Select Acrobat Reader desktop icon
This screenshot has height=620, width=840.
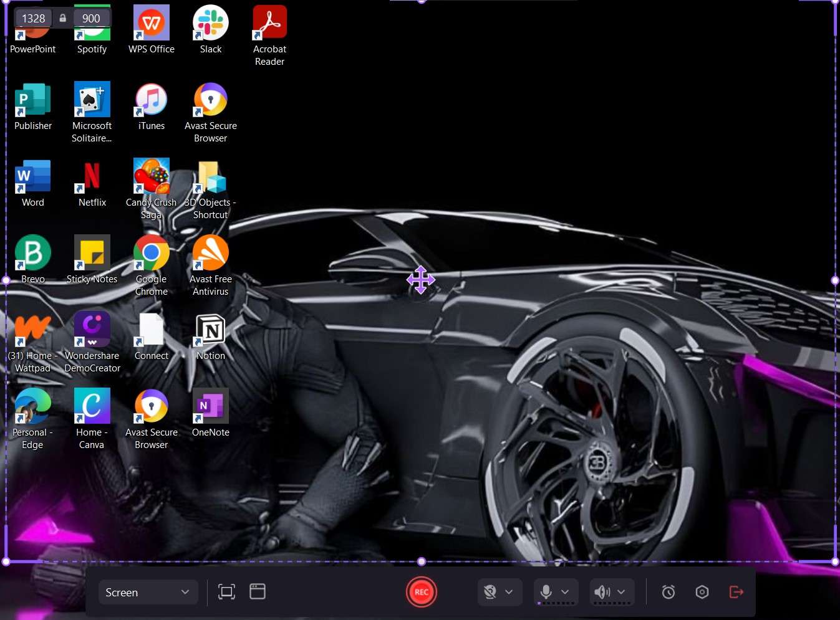tap(269, 36)
